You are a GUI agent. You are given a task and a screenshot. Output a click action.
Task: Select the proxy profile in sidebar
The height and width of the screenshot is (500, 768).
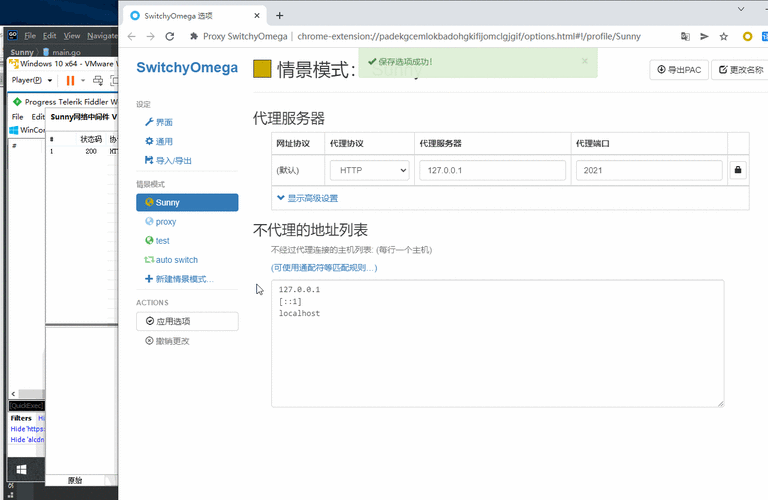pos(161,221)
